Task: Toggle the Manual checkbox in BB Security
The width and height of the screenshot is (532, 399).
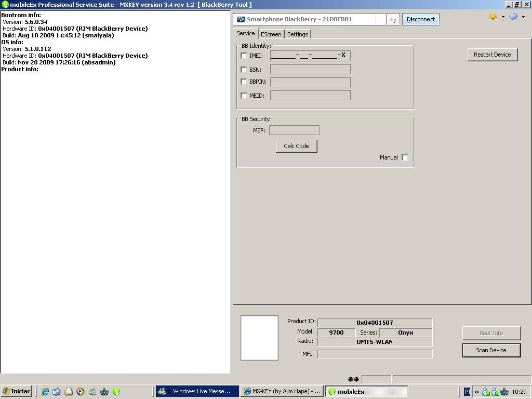Action: tap(405, 157)
